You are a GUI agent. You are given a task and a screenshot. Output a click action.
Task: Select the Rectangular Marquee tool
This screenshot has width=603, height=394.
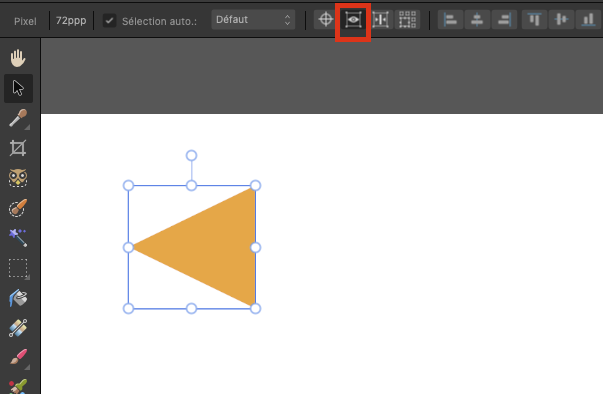pyautogui.click(x=18, y=268)
